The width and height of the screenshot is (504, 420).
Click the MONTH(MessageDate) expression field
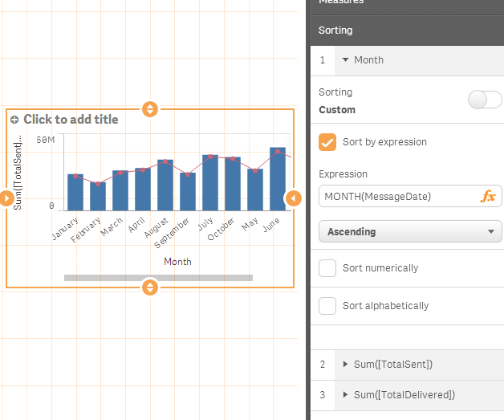(397, 196)
